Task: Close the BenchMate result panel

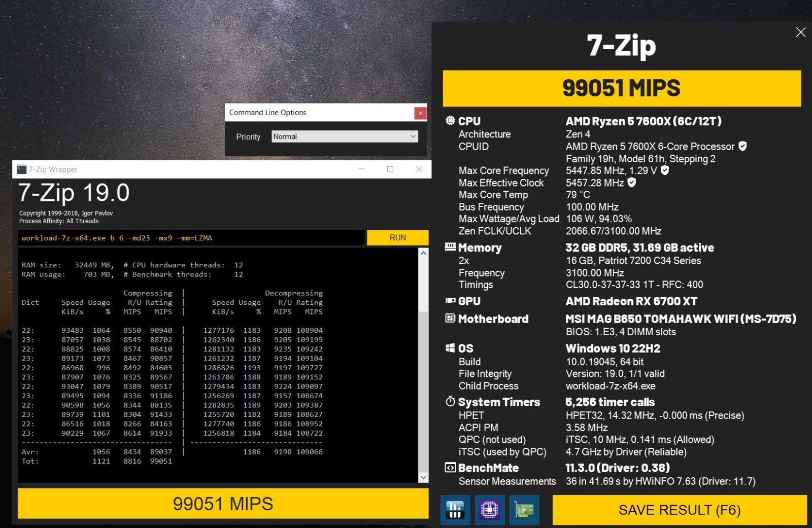Action: 800,32
